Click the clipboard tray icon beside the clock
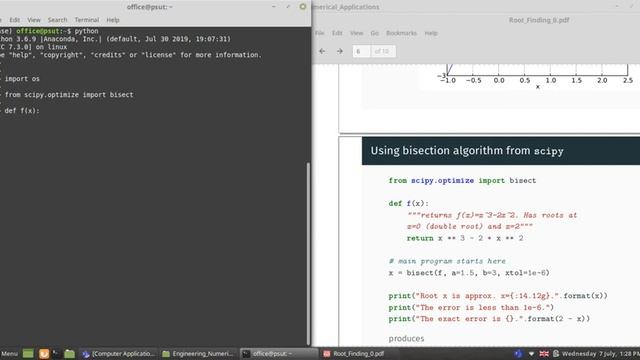This screenshot has height=360, width=640. pyautogui.click(x=556, y=354)
